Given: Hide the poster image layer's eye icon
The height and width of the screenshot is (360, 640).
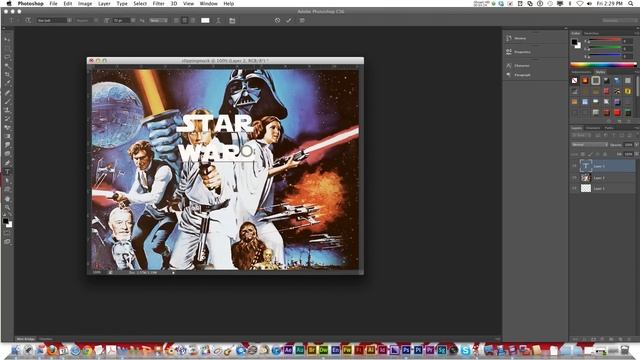Looking at the screenshot, I should tap(574, 178).
